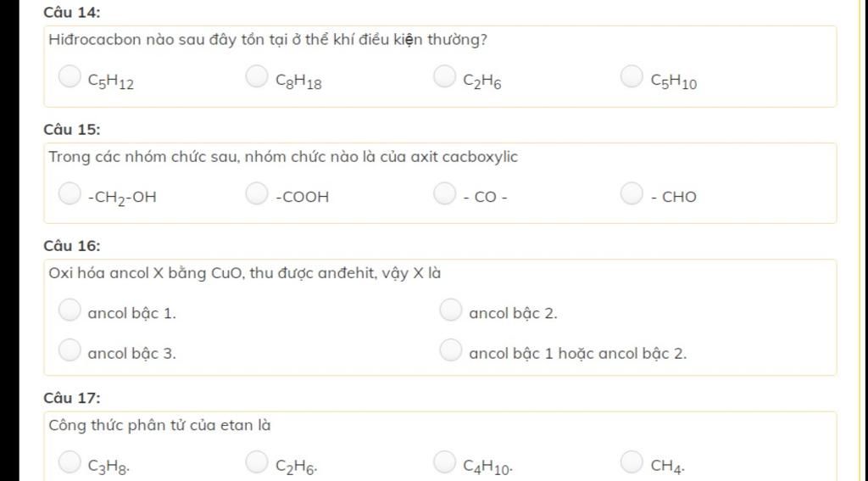Pick ancol bậc 3. radio
The image size is (868, 481).
click(70, 350)
